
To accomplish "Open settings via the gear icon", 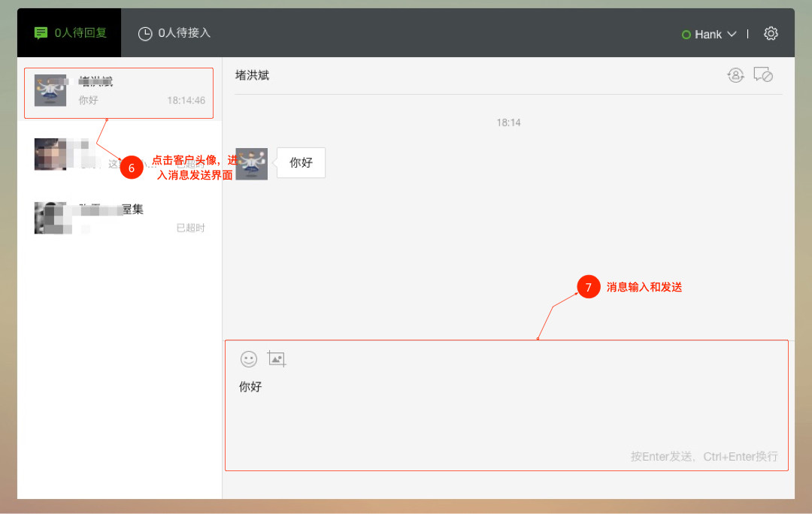I will click(x=771, y=33).
